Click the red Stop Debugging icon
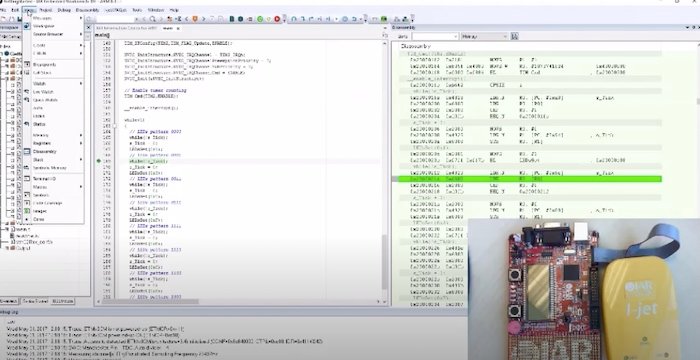Image resolution: width=700 pixels, height=360 pixels. pos(277,19)
